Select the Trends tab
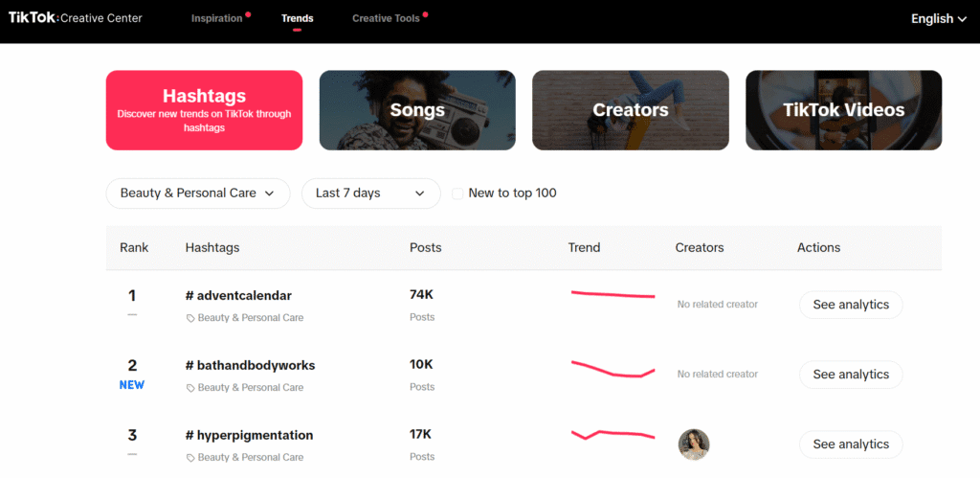The height and width of the screenshot is (478, 980). [x=297, y=18]
